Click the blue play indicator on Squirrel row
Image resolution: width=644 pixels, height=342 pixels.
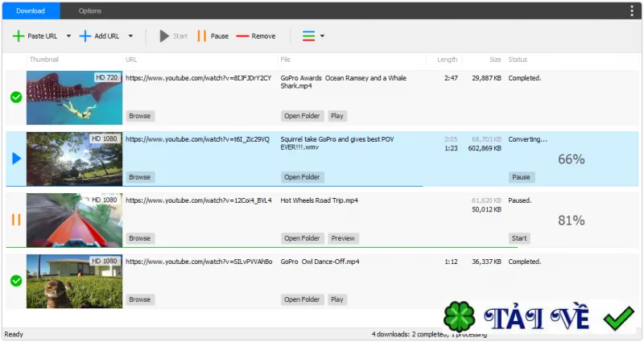coord(16,159)
